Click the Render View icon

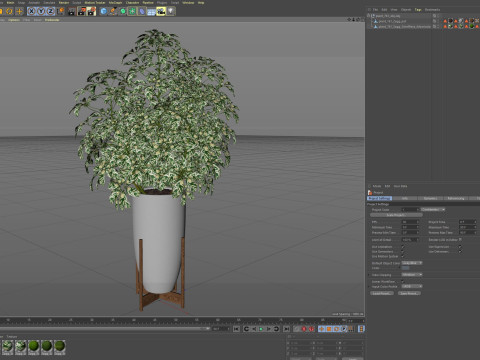click(x=72, y=11)
